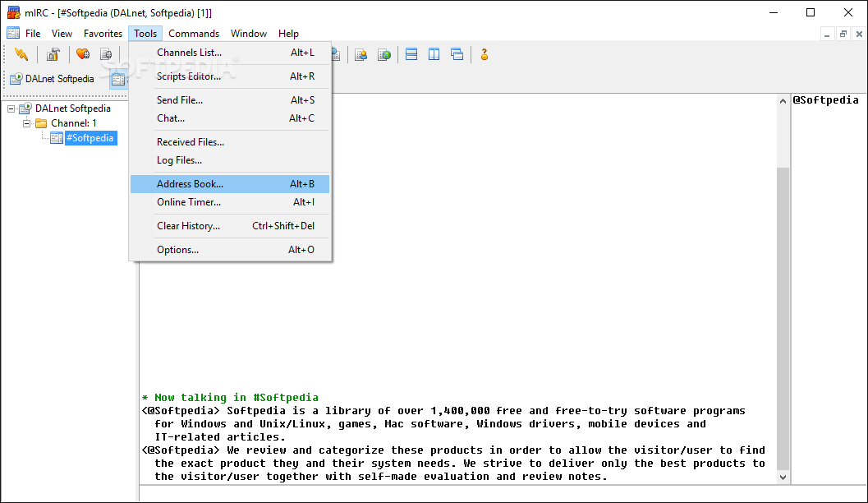Collapse the Channel: 1 tree folder
Screen dimensions: 868x503
pyautogui.click(x=26, y=123)
